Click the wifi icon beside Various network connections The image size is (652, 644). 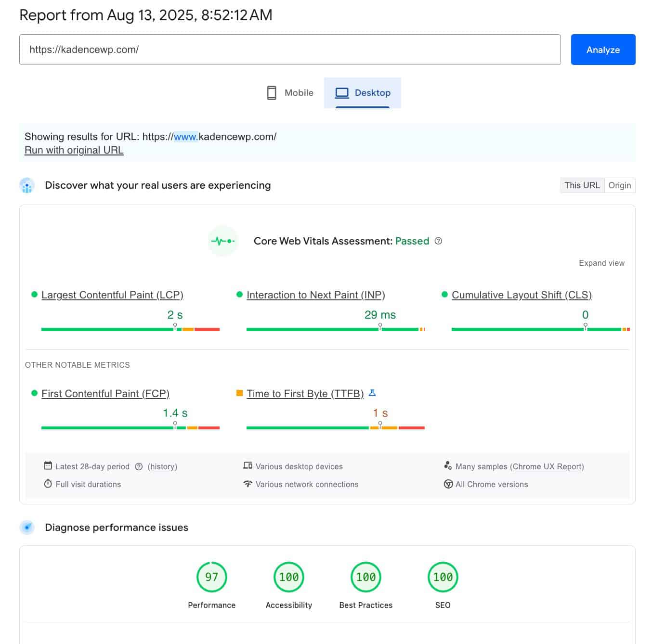(x=248, y=484)
